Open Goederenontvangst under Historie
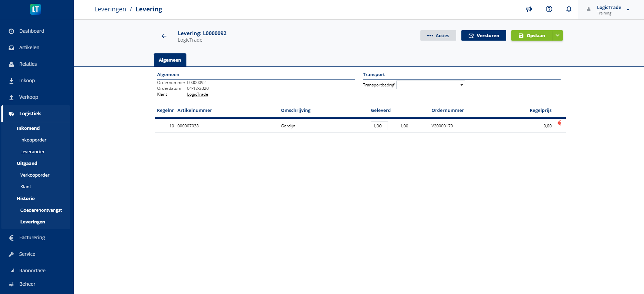Viewport: 644px width, 294px height. click(41, 210)
